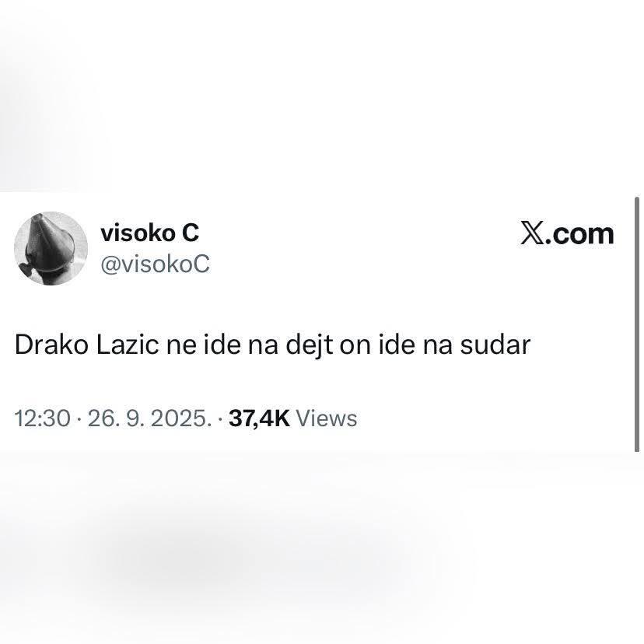Viewport: 644px width, 644px height.
Task: Click the post date 26. 9. 2025.
Action: coord(149,418)
